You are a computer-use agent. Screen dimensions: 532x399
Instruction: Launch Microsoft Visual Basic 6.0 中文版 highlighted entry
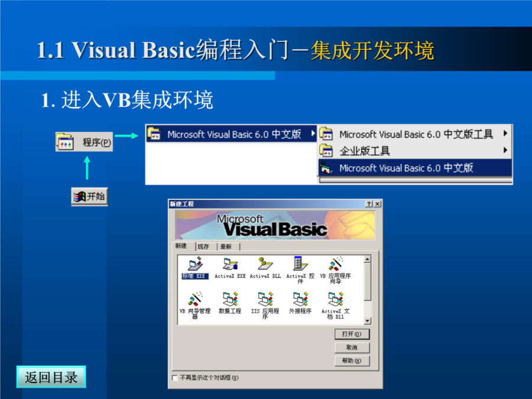coord(415,168)
